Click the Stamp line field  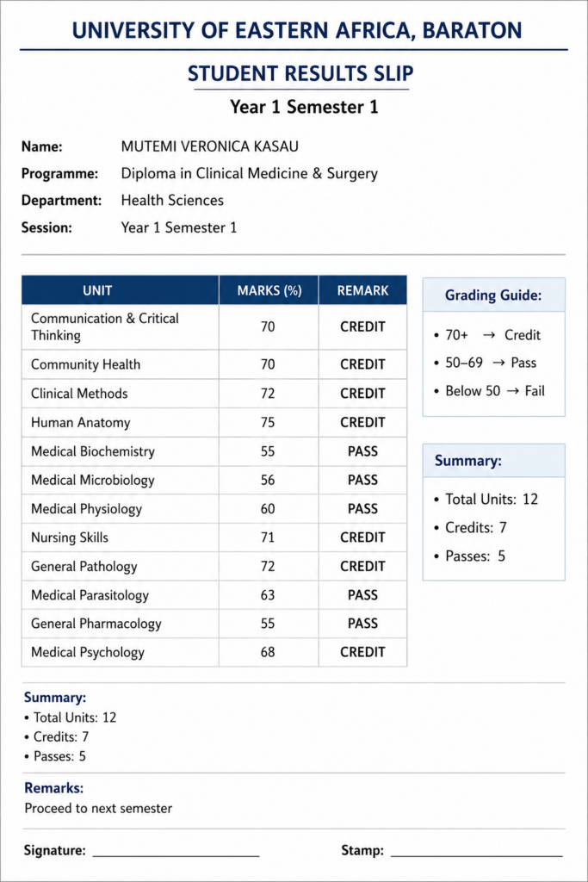476,851
